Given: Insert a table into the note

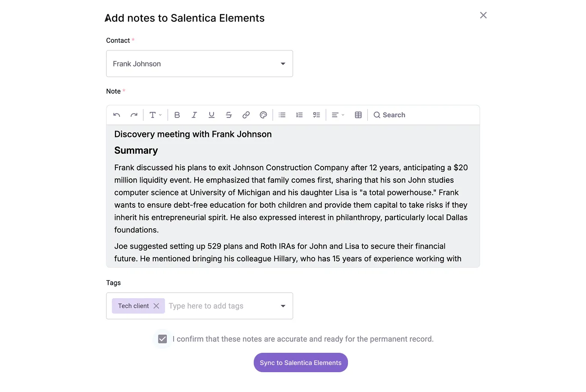Looking at the screenshot, I should coord(358,115).
